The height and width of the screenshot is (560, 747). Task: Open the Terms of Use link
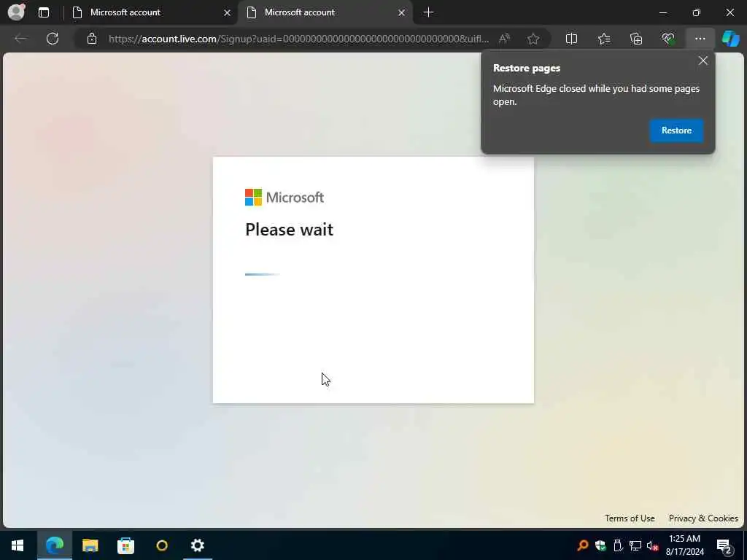tap(630, 518)
